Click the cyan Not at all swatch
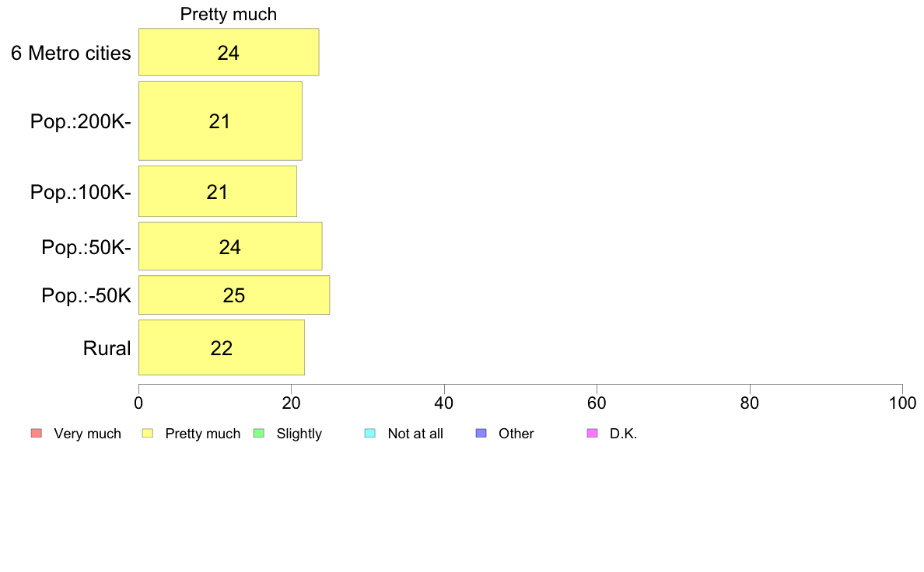The image size is (924, 572). coord(370,434)
